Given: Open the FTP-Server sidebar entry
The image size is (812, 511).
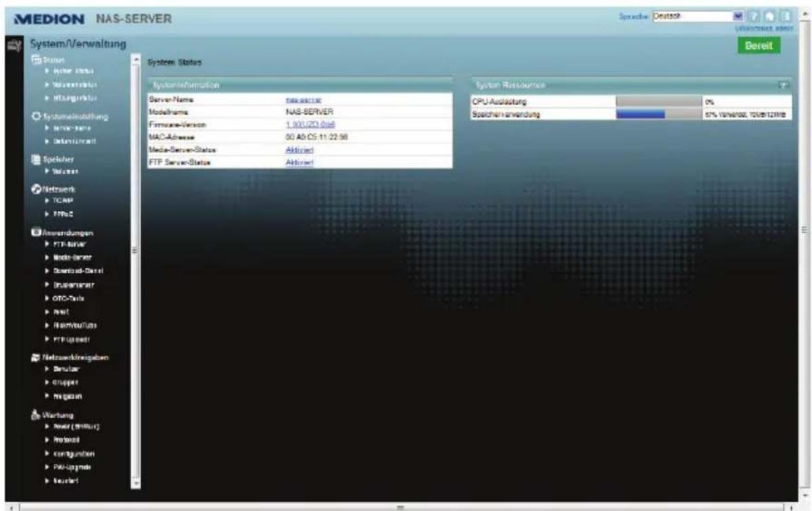Looking at the screenshot, I should pos(69,245).
